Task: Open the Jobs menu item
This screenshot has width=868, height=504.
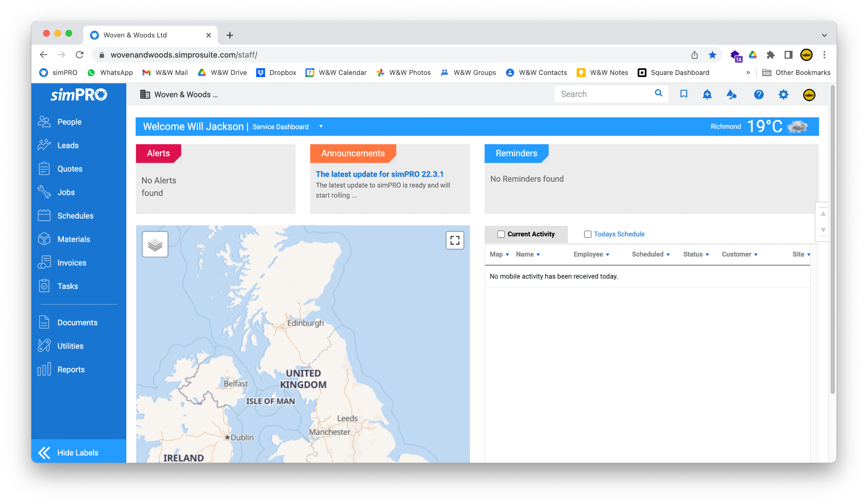Action: pos(66,192)
